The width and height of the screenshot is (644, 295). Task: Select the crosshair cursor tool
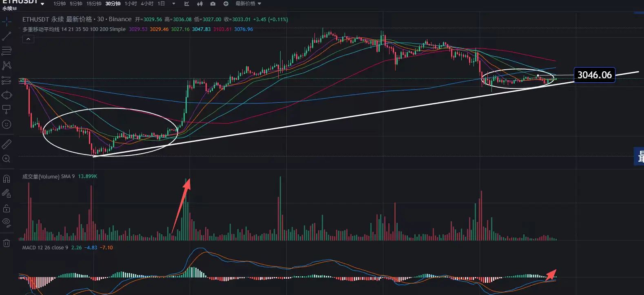coord(7,21)
